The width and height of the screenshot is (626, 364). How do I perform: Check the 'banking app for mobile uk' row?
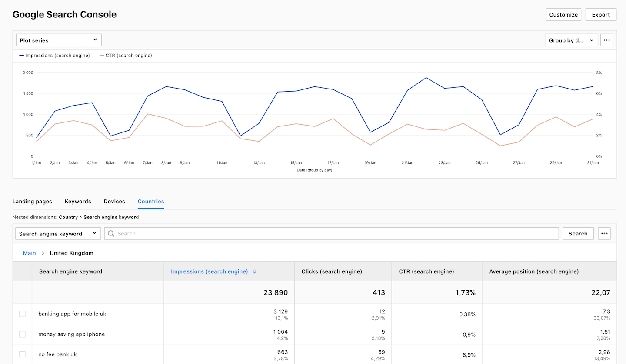click(x=22, y=314)
